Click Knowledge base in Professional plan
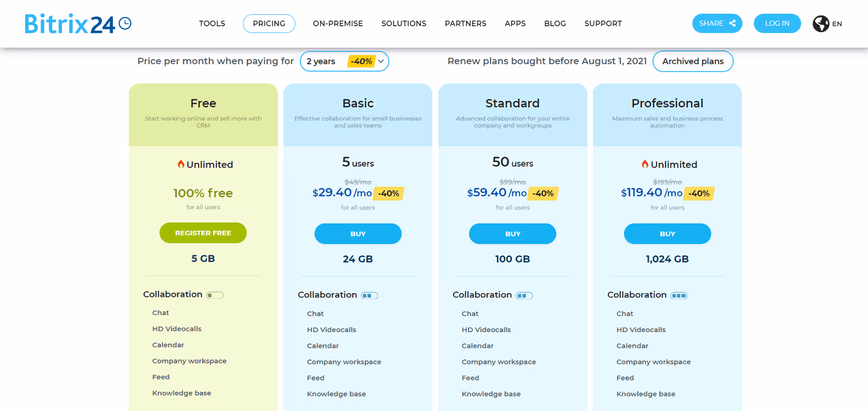This screenshot has height=411, width=868. [x=646, y=394]
